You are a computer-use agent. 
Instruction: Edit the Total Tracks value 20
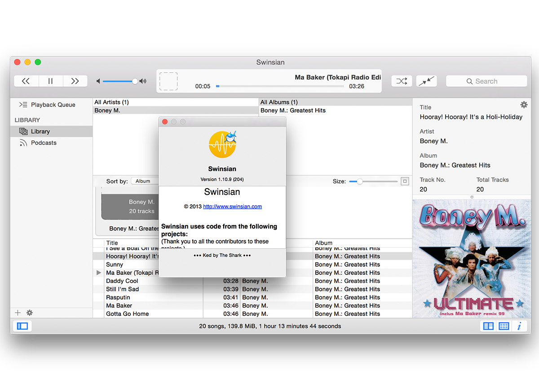(480, 189)
